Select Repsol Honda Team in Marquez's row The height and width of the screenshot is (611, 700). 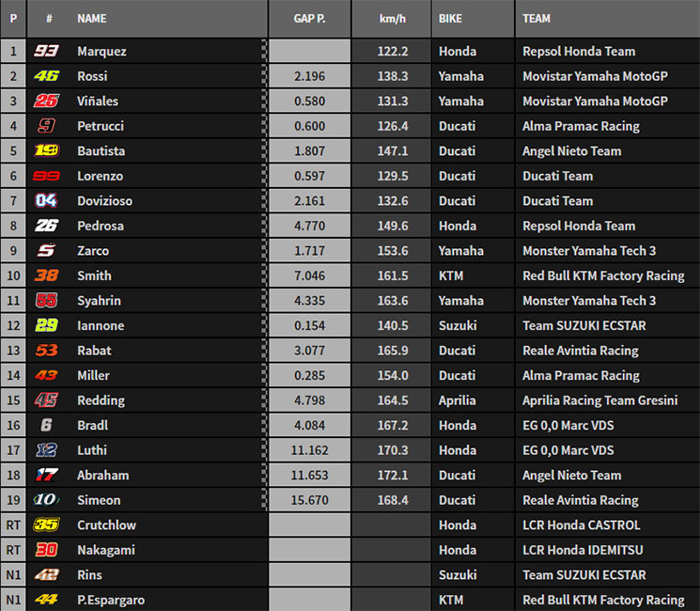tap(579, 52)
